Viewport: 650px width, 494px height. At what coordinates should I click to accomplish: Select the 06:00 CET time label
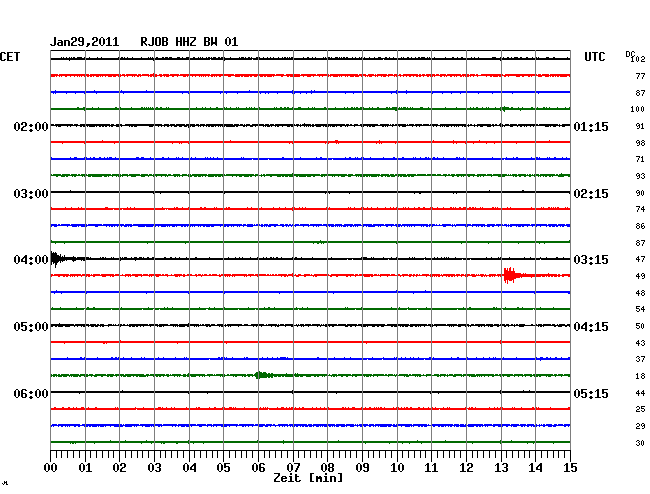[31, 393]
